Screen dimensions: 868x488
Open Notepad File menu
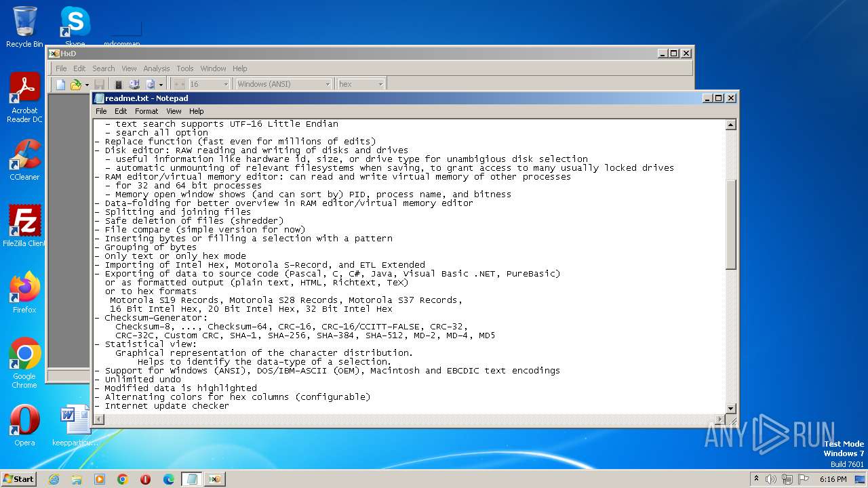[101, 111]
